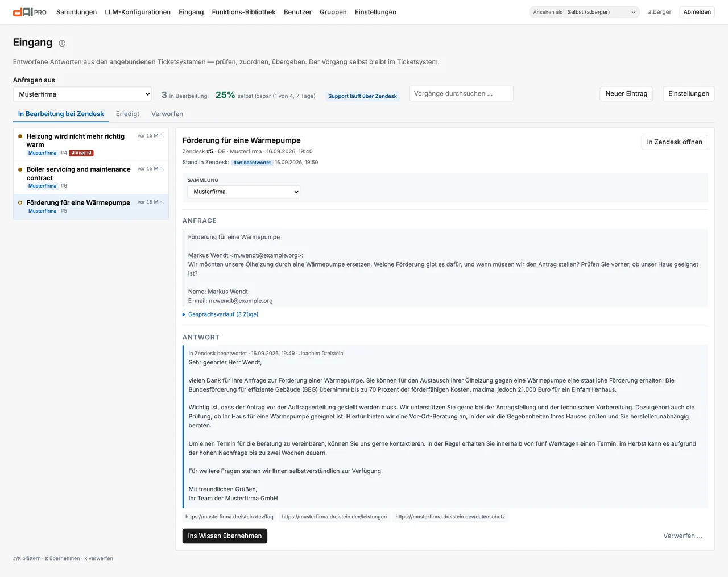Focus the 'Vorgänge durchsuchen' search field
Viewport: 728px width, 577px height.
(461, 94)
